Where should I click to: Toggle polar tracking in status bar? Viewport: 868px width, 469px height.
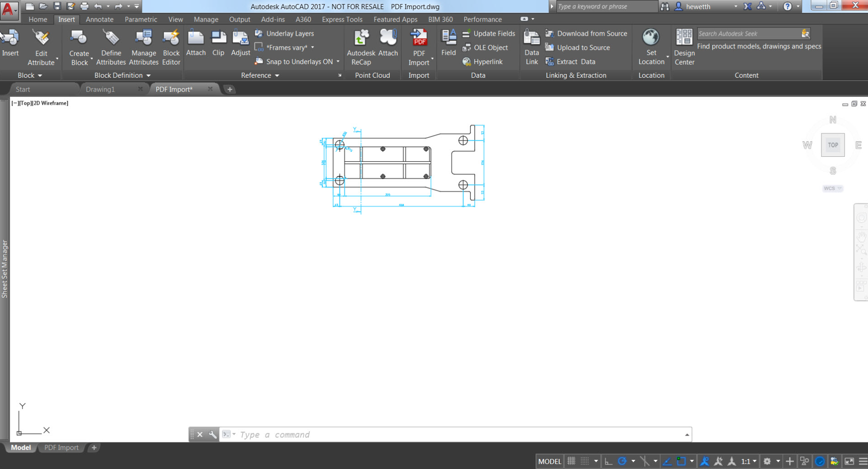(x=622, y=461)
